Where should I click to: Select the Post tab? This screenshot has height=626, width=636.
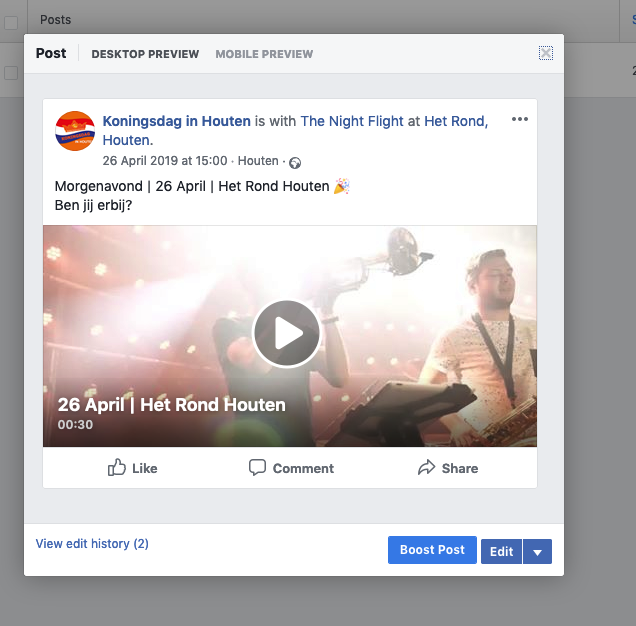[x=51, y=53]
